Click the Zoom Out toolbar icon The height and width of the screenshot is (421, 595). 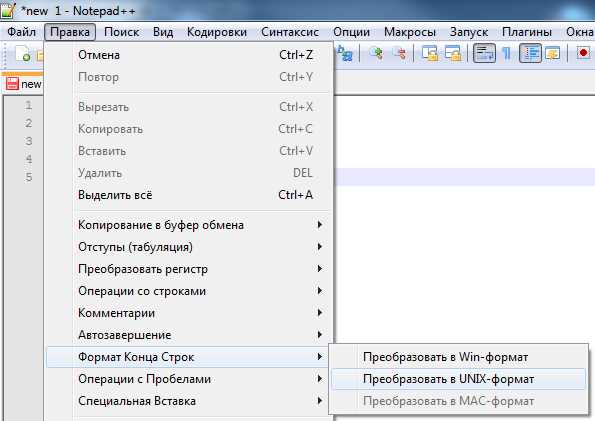399,53
